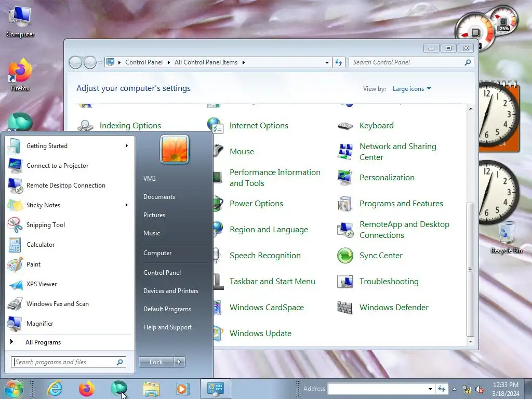
Task: Open Region and Language link
Action: (269, 230)
